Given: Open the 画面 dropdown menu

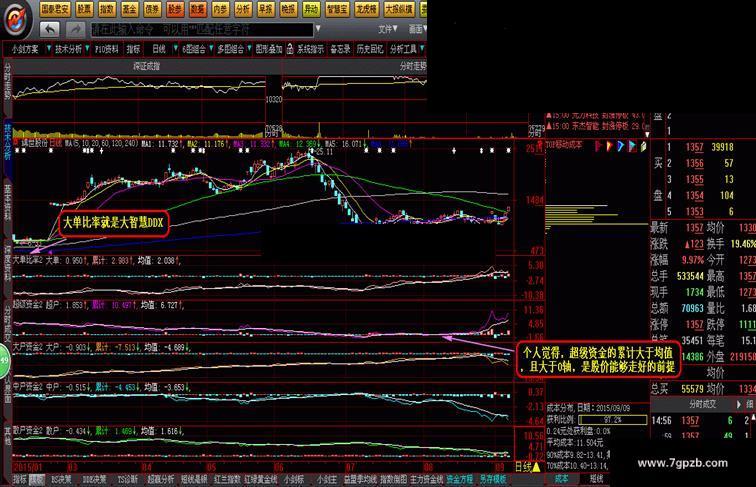Looking at the screenshot, I should pos(418,29).
